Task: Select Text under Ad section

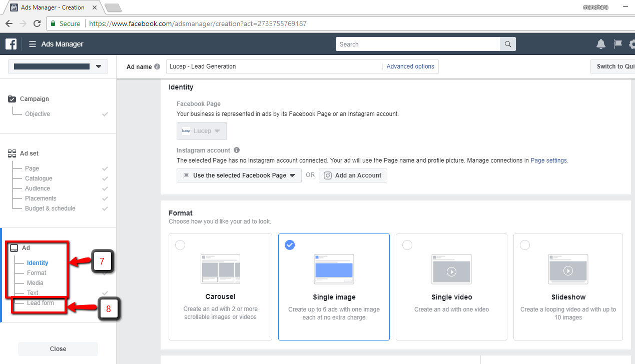Action: (33, 293)
